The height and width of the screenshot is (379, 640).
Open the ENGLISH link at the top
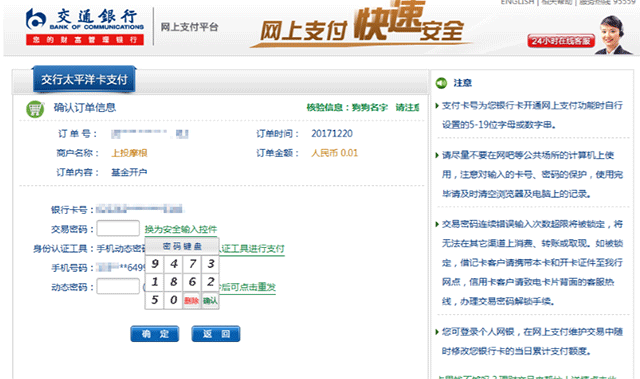pos(517,2)
